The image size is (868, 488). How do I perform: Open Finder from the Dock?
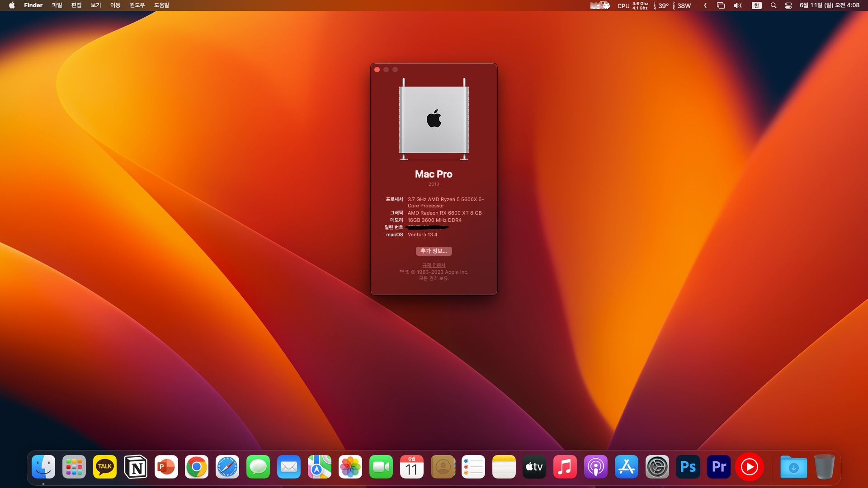43,467
